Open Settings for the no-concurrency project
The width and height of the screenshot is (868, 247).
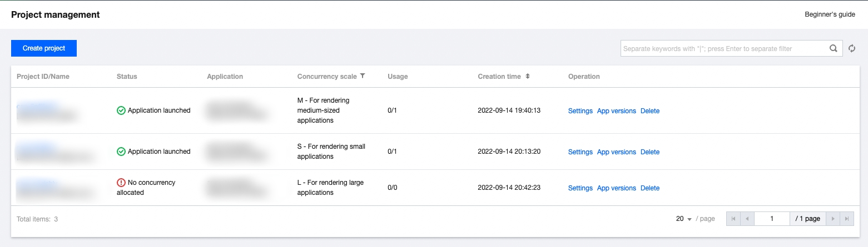pyautogui.click(x=580, y=188)
